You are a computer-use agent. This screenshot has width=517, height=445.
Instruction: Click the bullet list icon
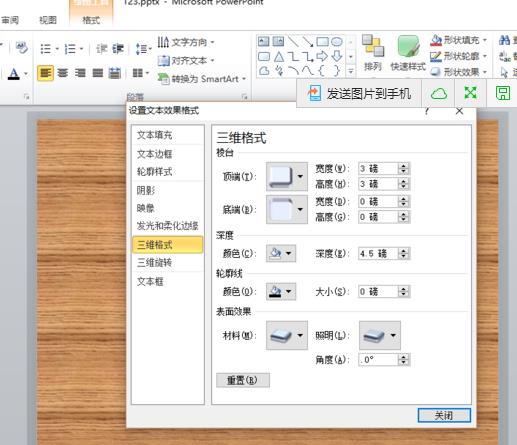46,49
